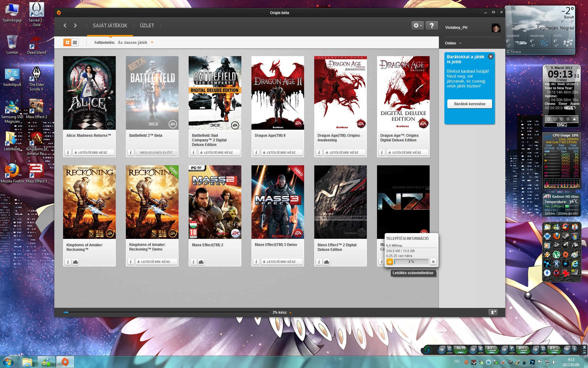This screenshot has height=368, width=588.
Task: Select the Dragon Age II cover art
Action: coord(278,93)
